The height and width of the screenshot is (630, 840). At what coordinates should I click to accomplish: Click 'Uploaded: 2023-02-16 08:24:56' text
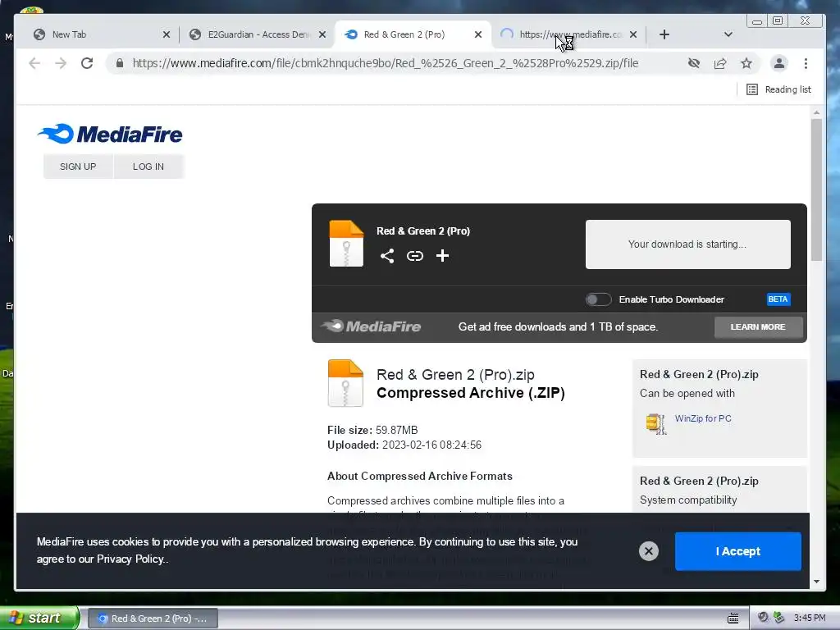coord(404,445)
